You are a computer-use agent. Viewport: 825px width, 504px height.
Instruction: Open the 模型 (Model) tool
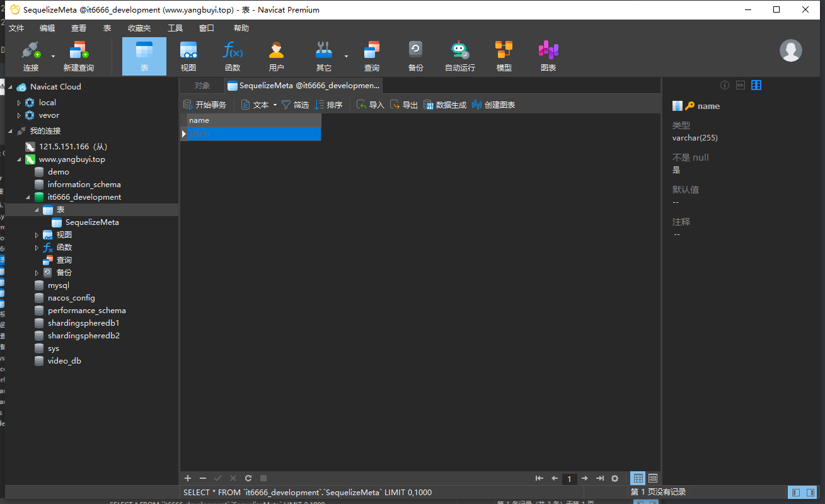coord(504,57)
